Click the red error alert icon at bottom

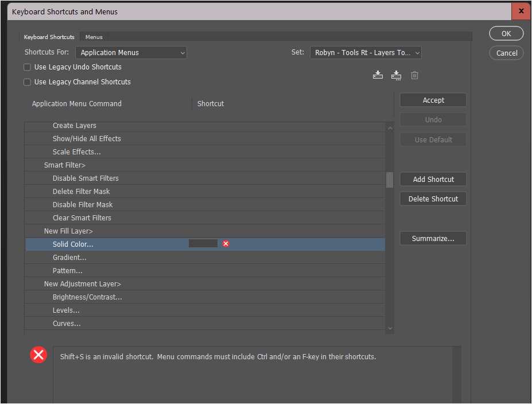coord(38,355)
